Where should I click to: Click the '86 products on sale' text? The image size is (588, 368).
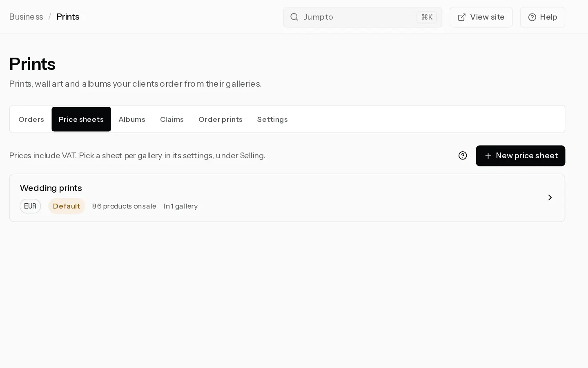124,206
